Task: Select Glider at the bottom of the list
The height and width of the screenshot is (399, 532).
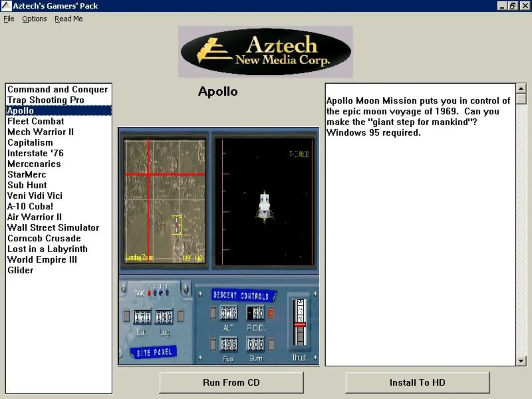Action: tap(20, 270)
